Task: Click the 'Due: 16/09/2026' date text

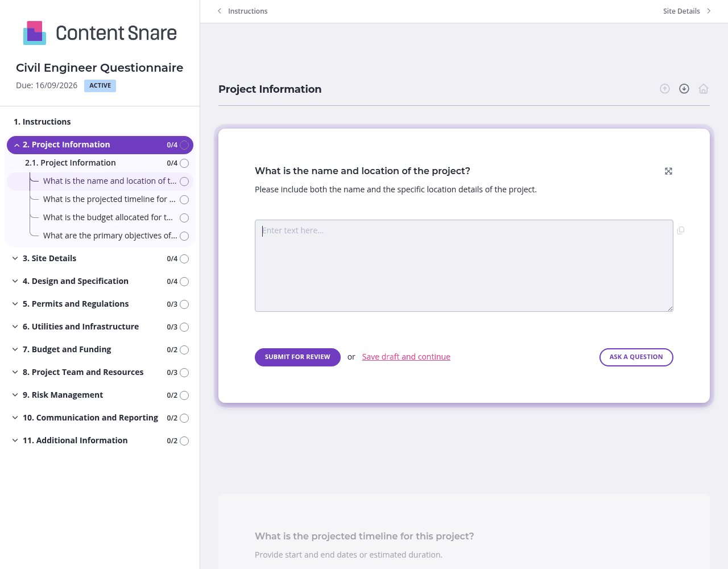Action: point(47,85)
